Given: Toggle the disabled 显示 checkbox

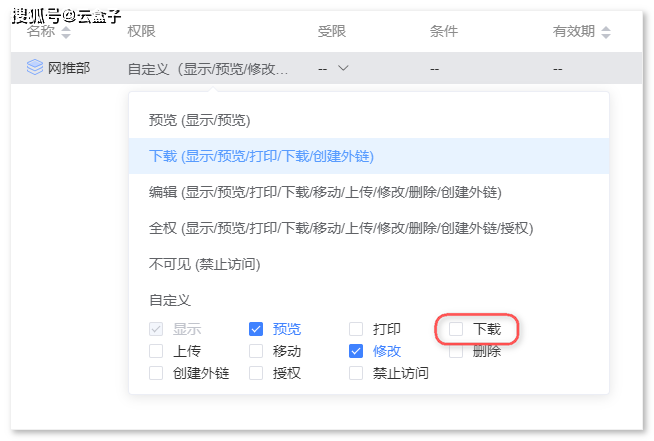Looking at the screenshot, I should (156, 329).
